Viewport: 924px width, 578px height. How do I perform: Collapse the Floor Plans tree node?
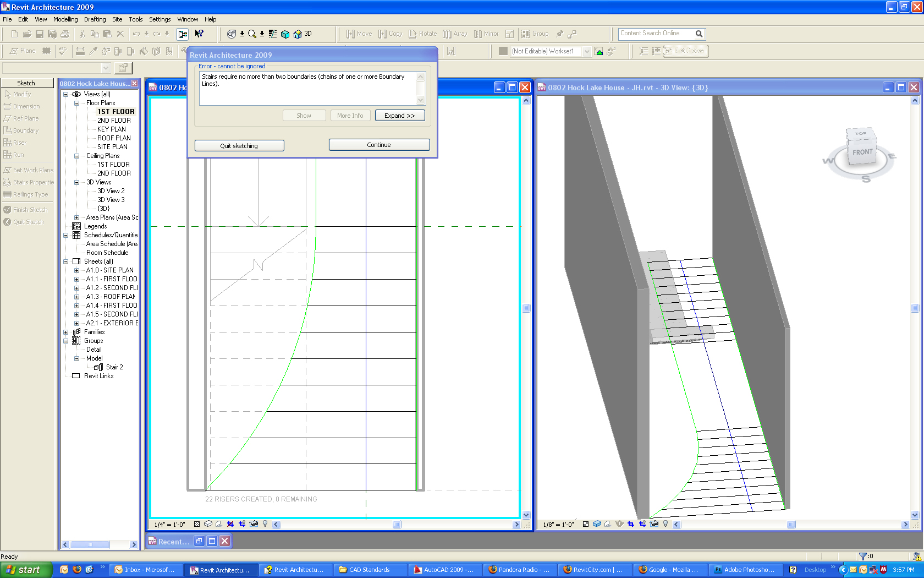[77, 103]
